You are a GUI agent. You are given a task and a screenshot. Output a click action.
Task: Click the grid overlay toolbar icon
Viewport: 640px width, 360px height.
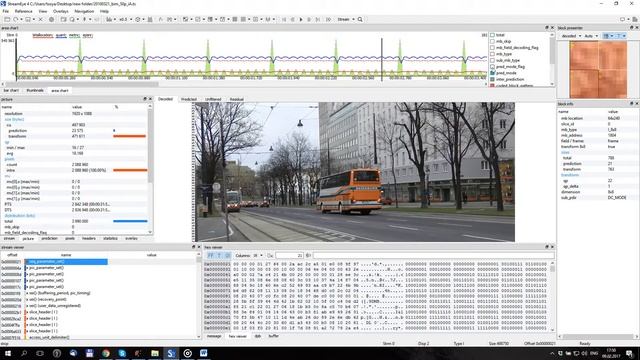(x=235, y=19)
